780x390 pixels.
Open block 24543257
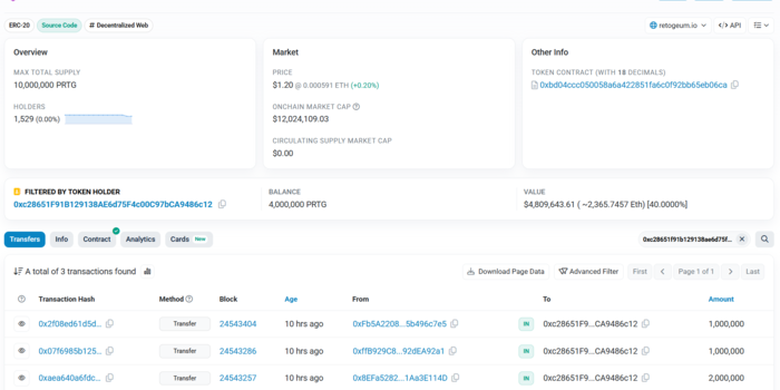[x=238, y=378]
